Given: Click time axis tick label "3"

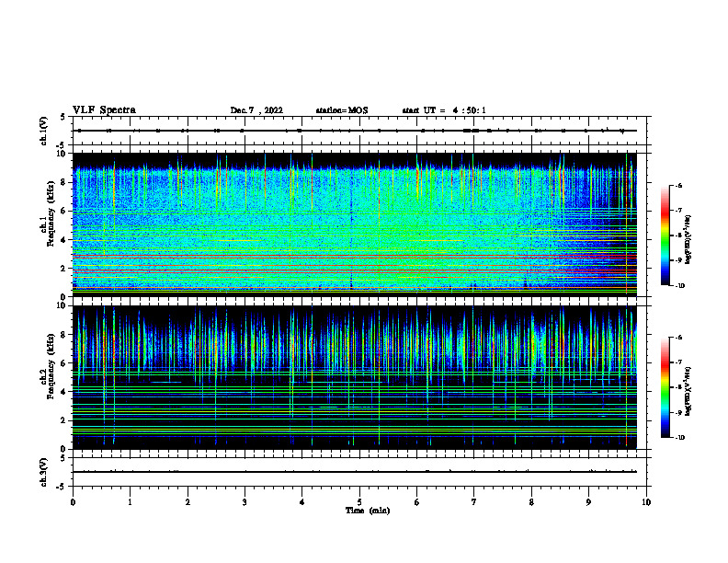Looking at the screenshot, I should click(245, 502).
